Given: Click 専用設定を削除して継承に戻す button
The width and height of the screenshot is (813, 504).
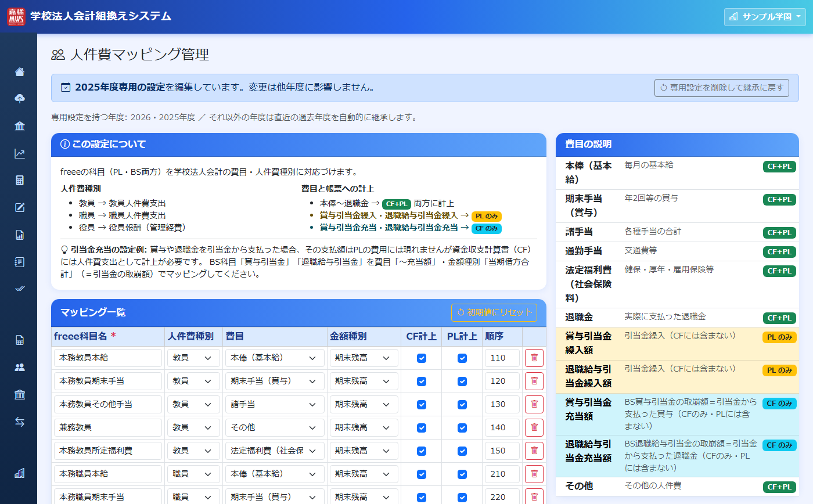Looking at the screenshot, I should [721, 88].
